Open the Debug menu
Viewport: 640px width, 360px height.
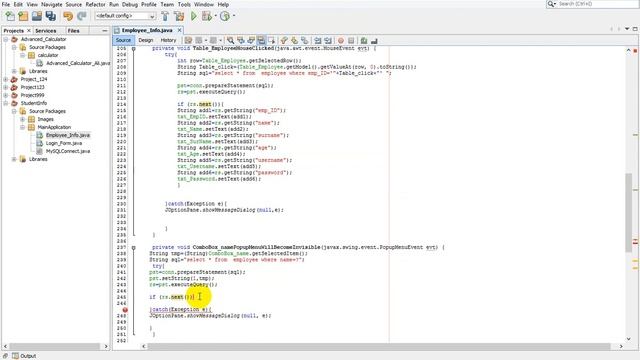pos(130,4)
